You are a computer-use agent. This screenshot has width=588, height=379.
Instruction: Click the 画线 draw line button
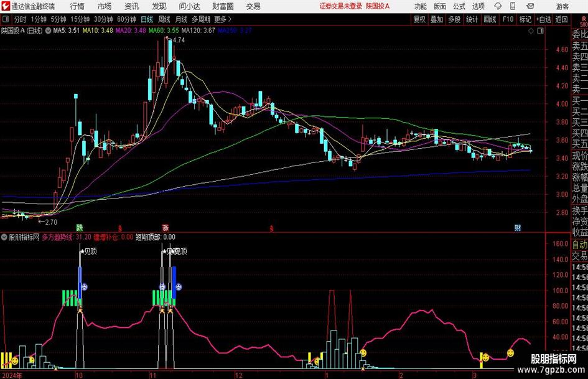click(x=490, y=19)
